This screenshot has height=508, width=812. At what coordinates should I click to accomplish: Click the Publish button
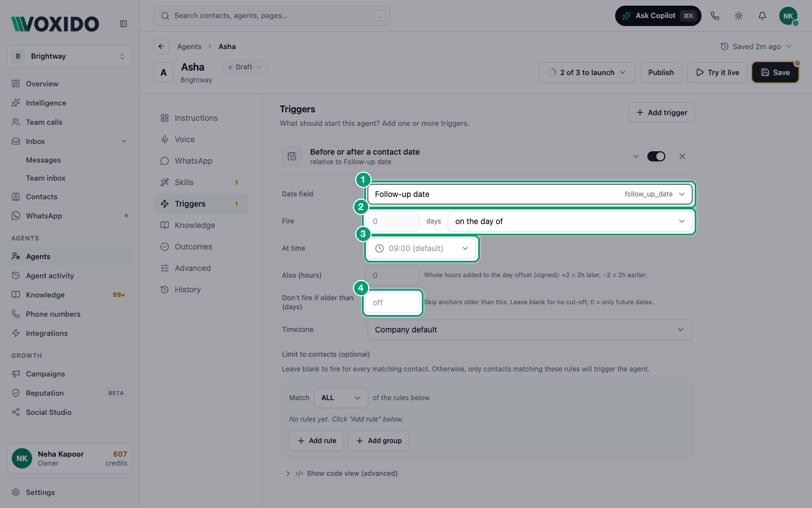[661, 72]
